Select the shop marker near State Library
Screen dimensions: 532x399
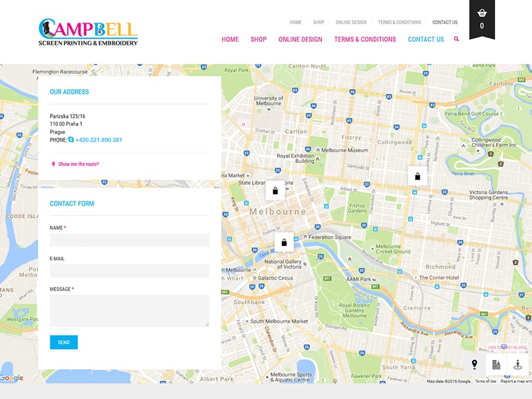(x=275, y=191)
